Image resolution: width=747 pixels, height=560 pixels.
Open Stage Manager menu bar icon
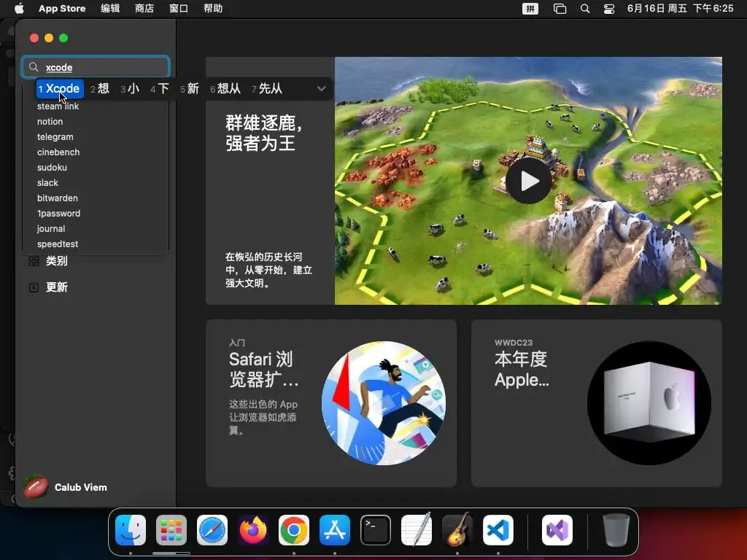pyautogui.click(x=560, y=9)
